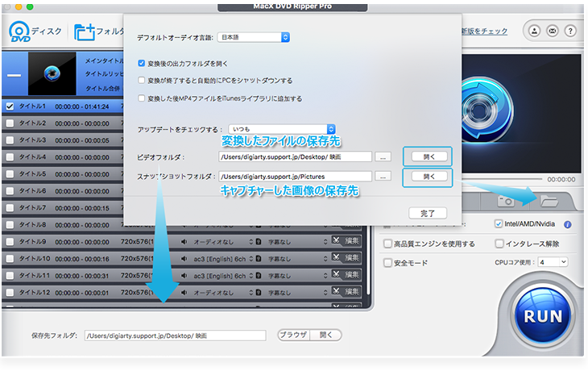Toggle the Intel/AMD/Nvidia checkbox
Image resolution: width=588 pixels, height=371 pixels.
pos(499,224)
